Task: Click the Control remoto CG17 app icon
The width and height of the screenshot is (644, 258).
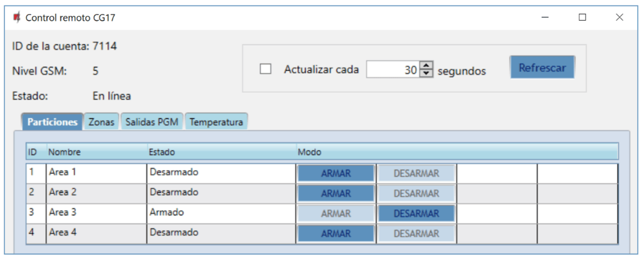Action: [16, 18]
